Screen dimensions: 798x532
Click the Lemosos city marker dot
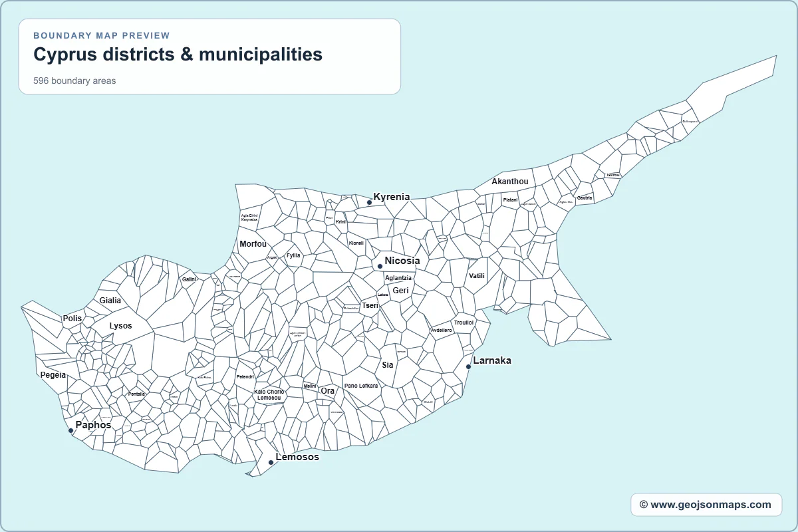point(271,462)
